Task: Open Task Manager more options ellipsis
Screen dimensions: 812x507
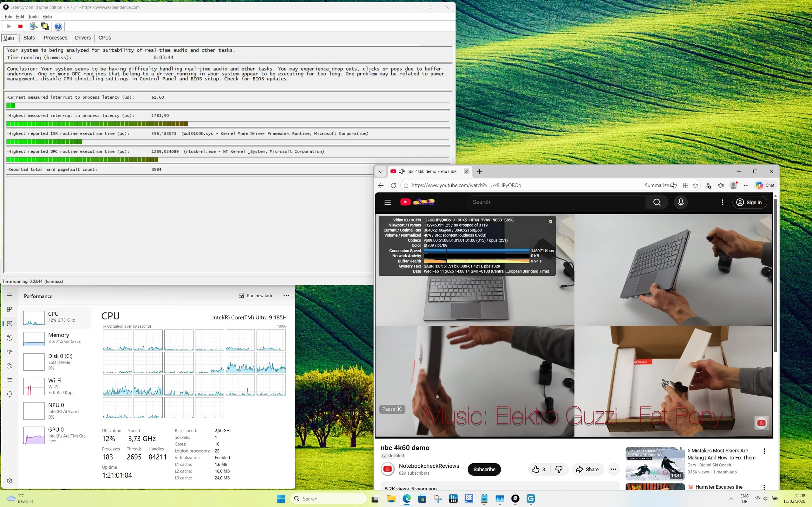Action: (x=286, y=296)
